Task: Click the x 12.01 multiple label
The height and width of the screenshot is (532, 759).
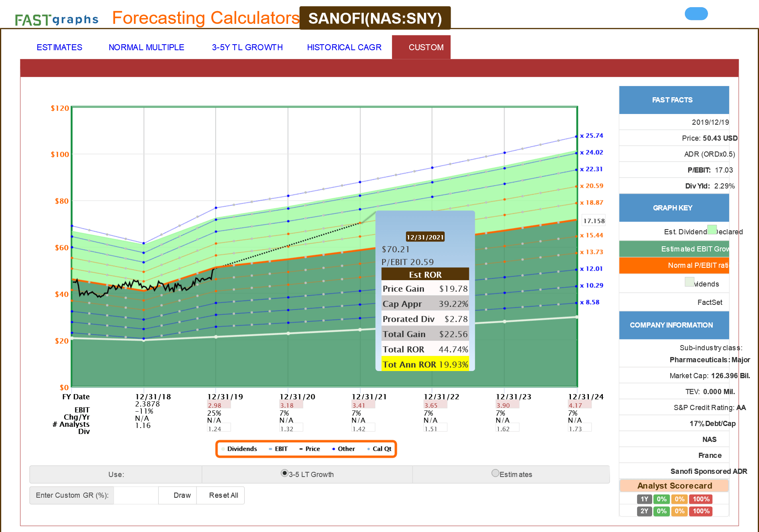Action: click(x=592, y=269)
